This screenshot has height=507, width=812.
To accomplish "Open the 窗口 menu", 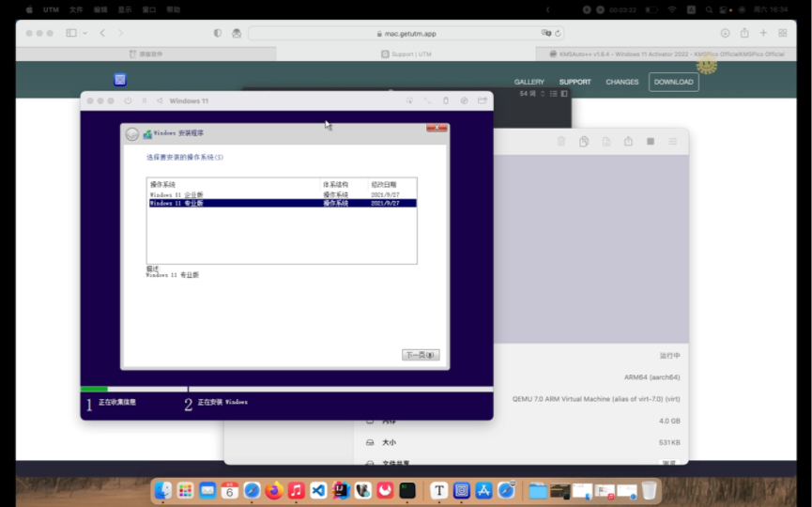I will point(149,9).
